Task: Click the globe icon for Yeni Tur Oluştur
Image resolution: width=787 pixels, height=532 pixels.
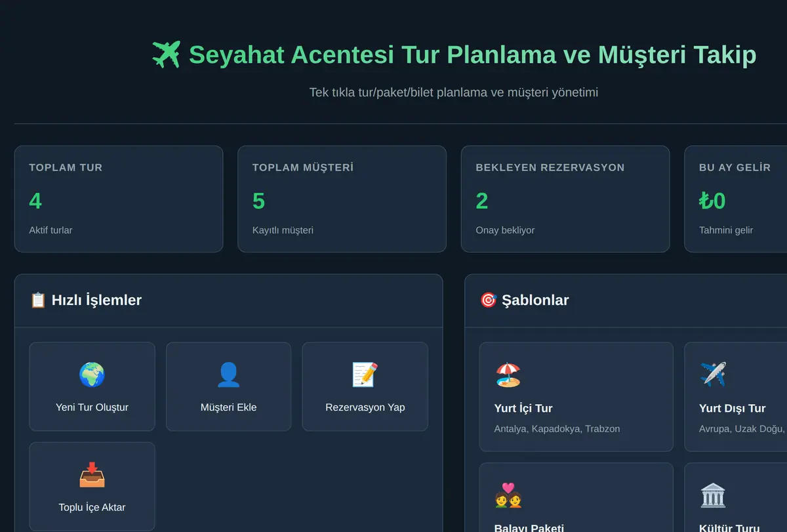Action: coord(92,375)
